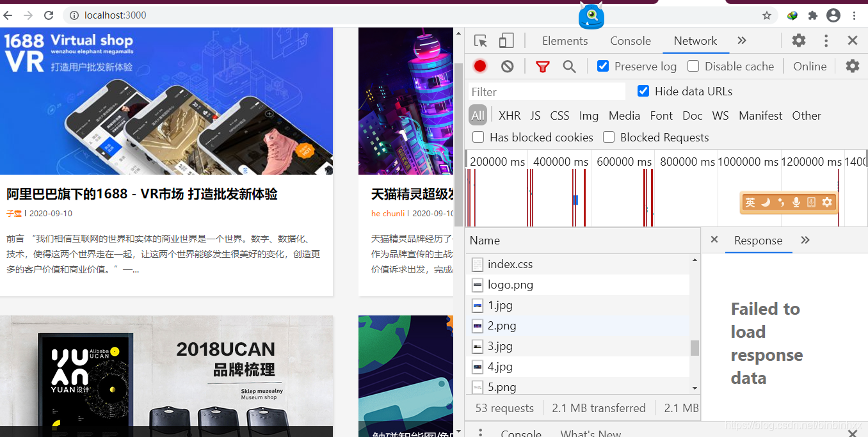The image size is (868, 437).
Task: Open network search with magnifier icon
Action: click(569, 67)
